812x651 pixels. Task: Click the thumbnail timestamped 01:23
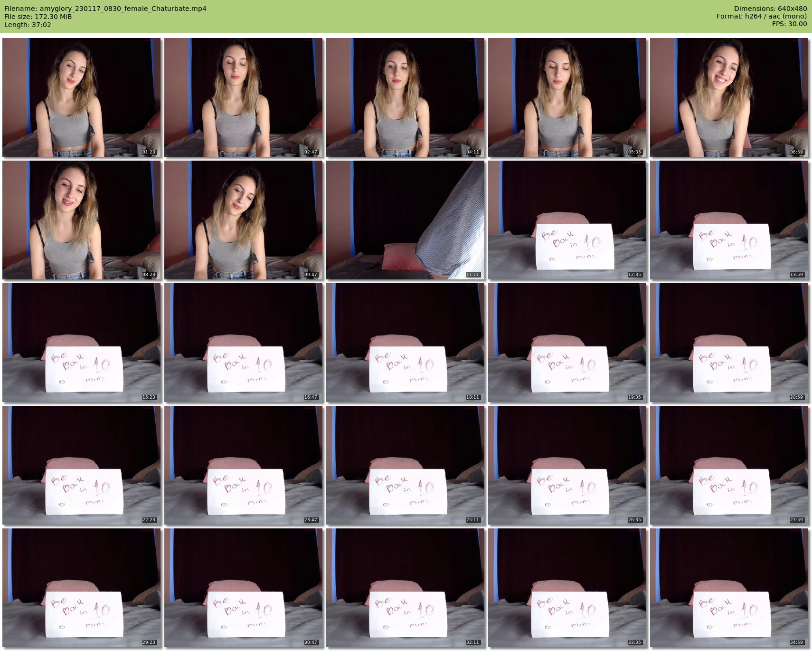[x=82, y=98]
